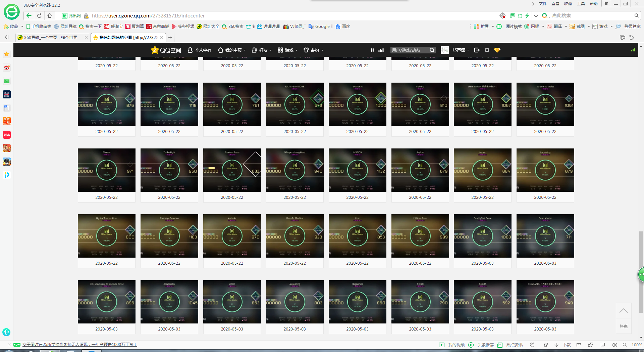Open the 免费小说 sidebar icon

point(7,121)
